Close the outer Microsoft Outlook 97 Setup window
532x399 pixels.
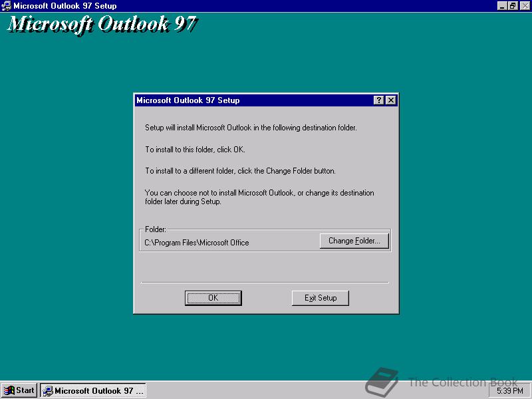pyautogui.click(x=525, y=6)
